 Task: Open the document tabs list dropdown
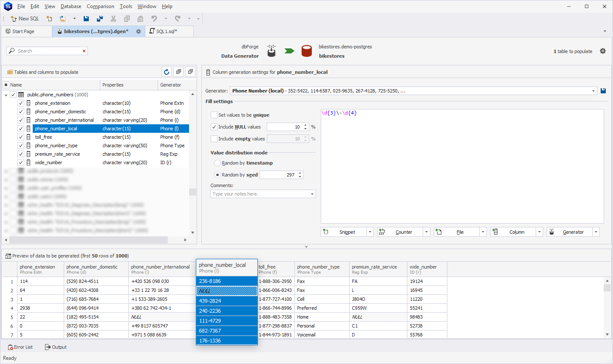605,31
